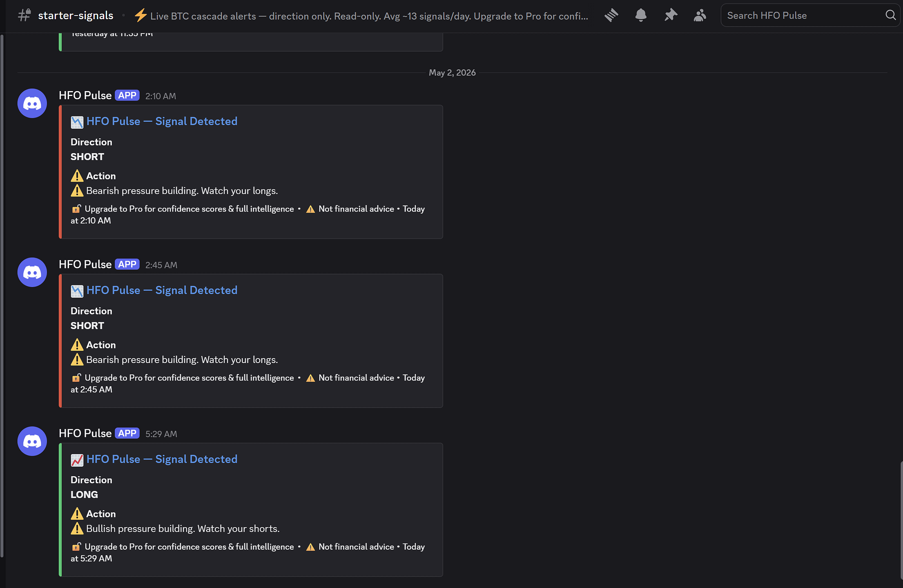
Task: Click warning icon beside Action in 2:45 AM embed
Action: click(x=77, y=345)
